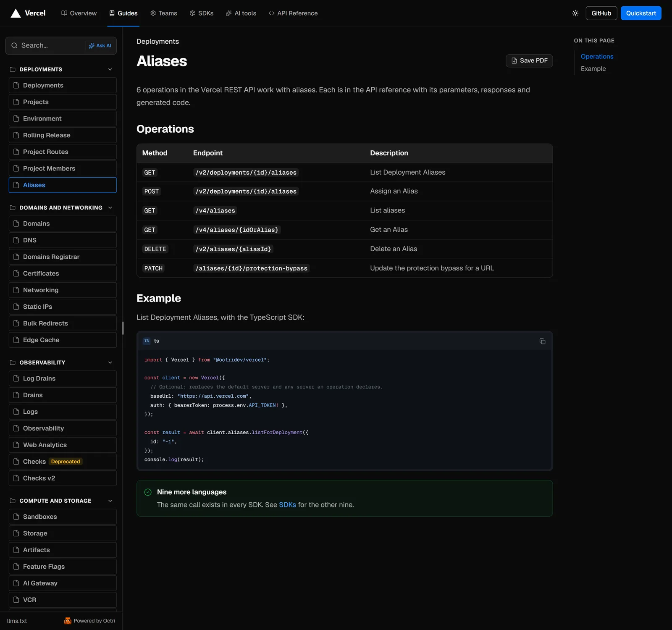
Task: Click the Quickstart button
Action: click(x=641, y=13)
